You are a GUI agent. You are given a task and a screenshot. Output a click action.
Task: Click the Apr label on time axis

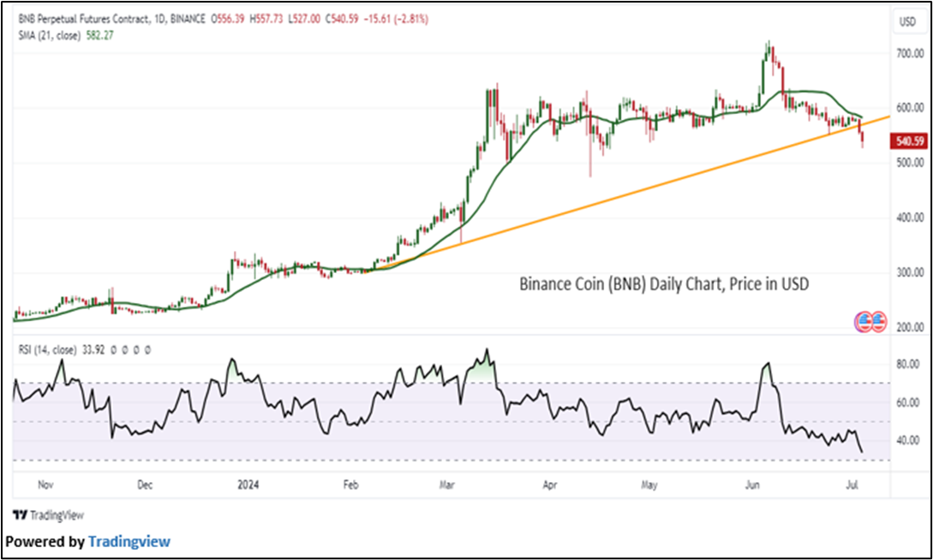coord(550,485)
